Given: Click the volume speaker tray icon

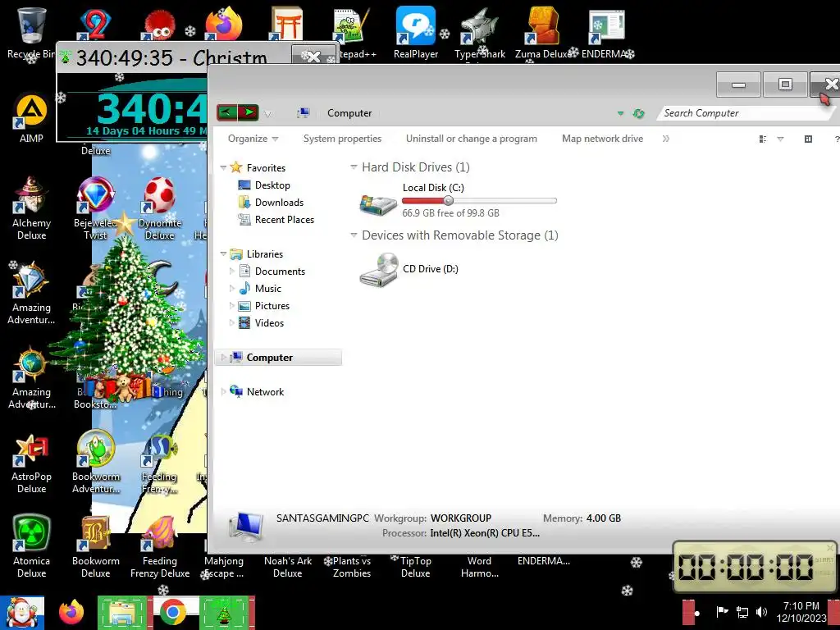Looking at the screenshot, I should pos(760,612).
